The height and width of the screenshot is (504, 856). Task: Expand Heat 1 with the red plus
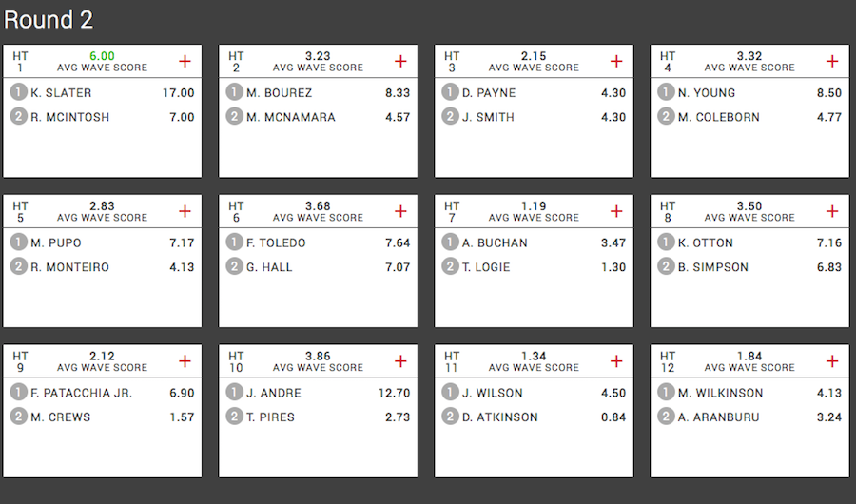tap(185, 61)
